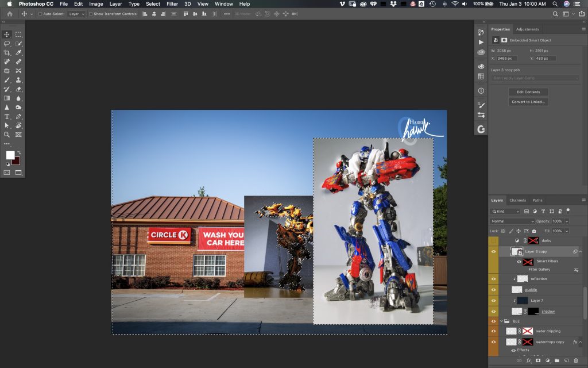588x368 pixels.
Task: Click the X position field
Action: (506, 59)
